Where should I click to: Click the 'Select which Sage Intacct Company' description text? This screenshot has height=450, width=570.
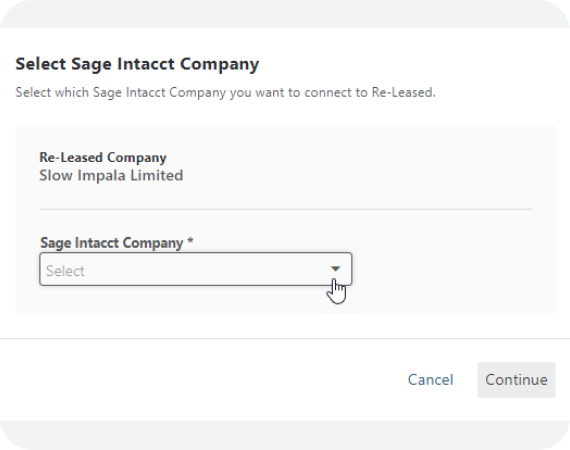[x=225, y=92]
